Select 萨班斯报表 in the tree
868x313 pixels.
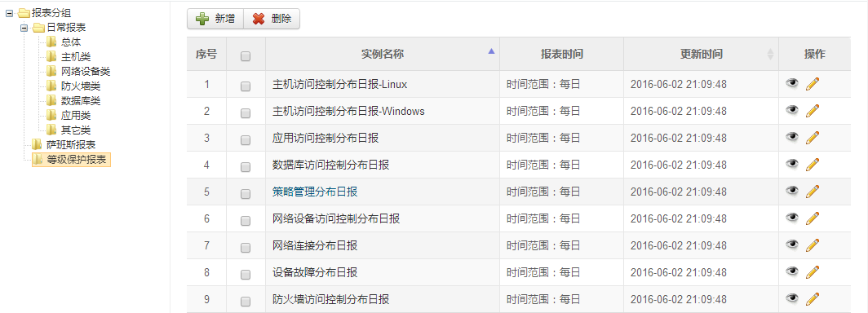point(71,145)
